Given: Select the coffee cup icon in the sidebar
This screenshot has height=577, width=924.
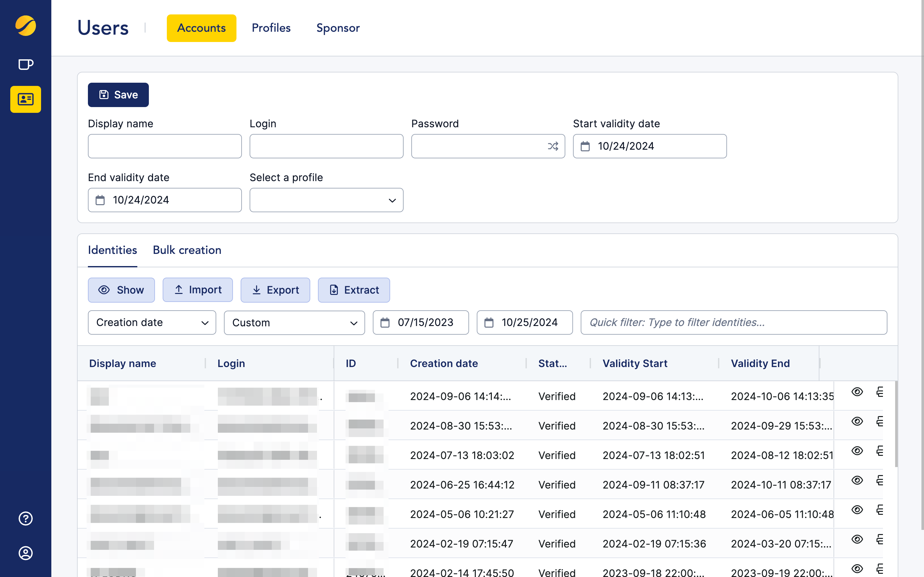Looking at the screenshot, I should 25,64.
